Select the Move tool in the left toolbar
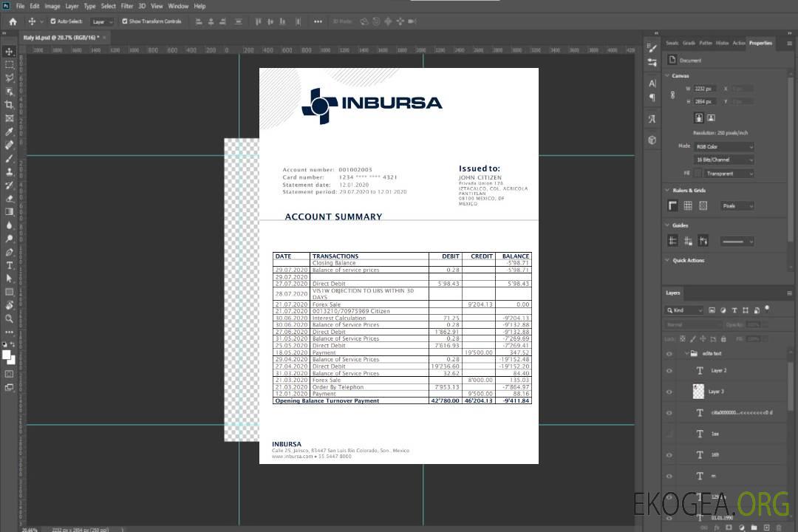The width and height of the screenshot is (798, 532). (9, 52)
